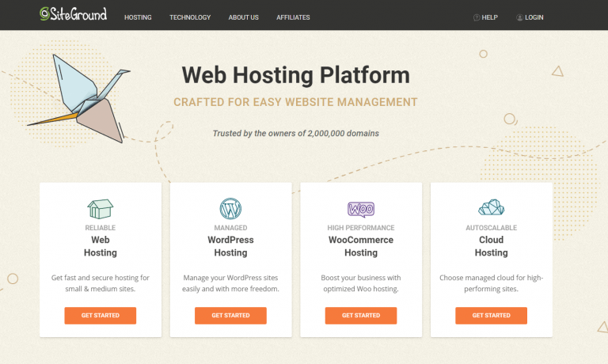Click the 'Autoscalable' label
Viewport: 608px width, 364px height.
492,228
